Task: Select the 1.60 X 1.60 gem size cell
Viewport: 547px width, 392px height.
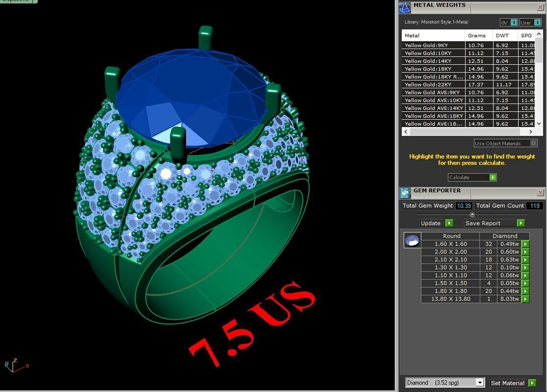Action: pos(451,244)
